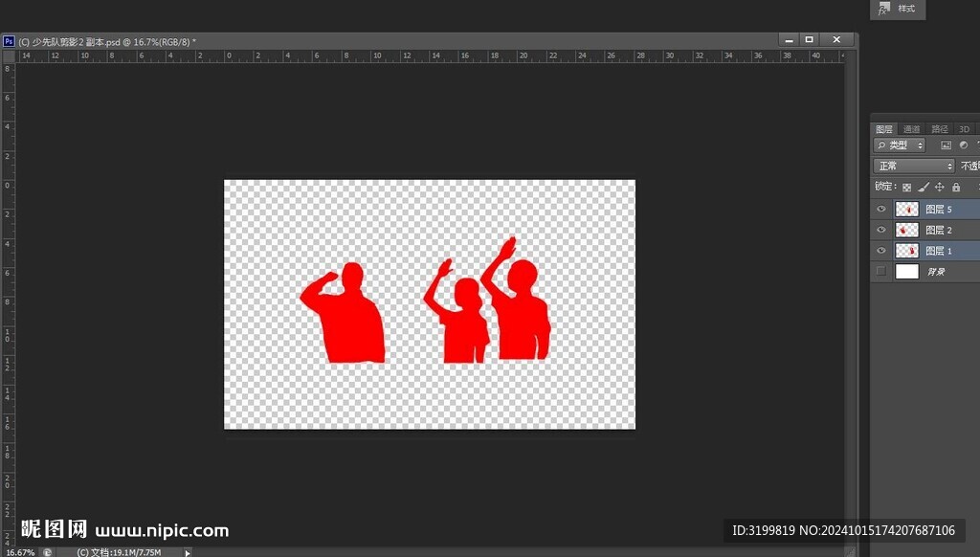Maximize the document window
Screen dimensions: 980x557
point(809,39)
